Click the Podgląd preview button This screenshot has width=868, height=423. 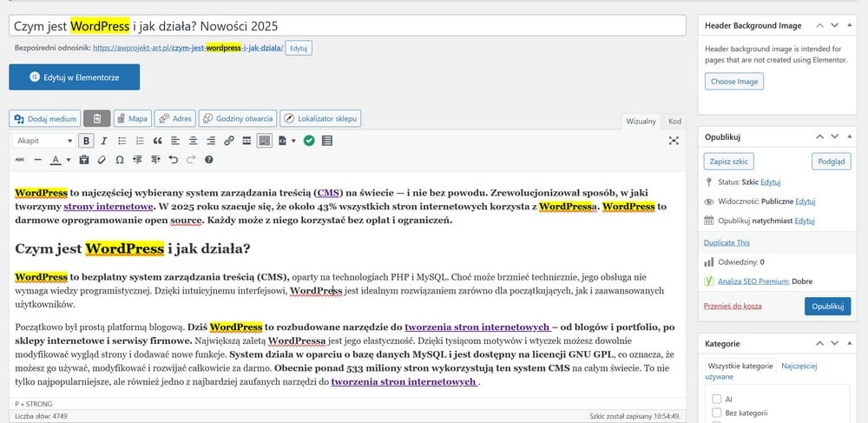831,162
